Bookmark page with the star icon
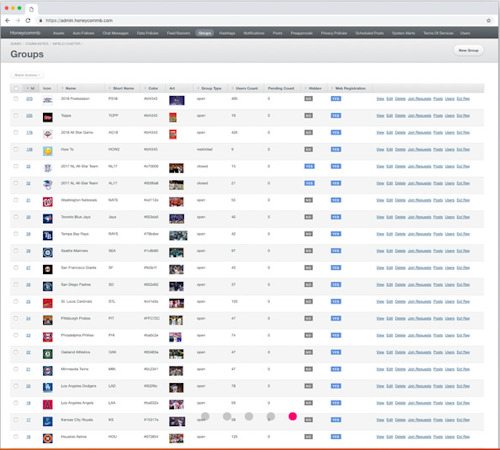The image size is (500, 450). click(x=489, y=20)
